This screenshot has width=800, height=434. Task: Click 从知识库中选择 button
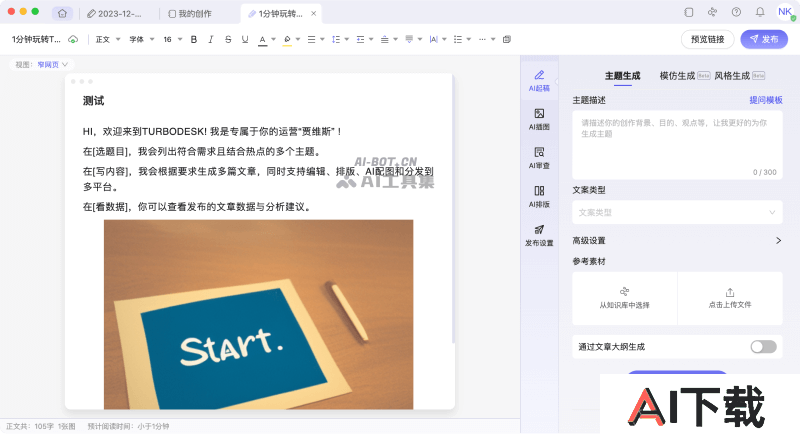tap(624, 298)
